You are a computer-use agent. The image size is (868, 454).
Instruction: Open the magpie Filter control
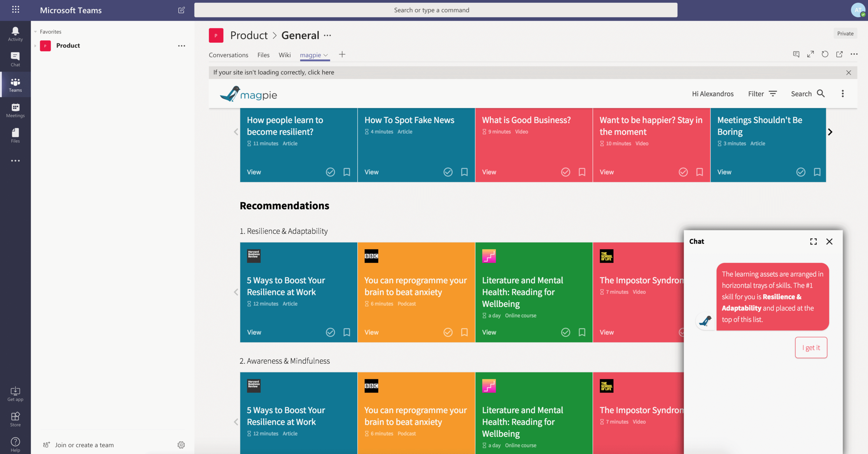click(x=762, y=94)
